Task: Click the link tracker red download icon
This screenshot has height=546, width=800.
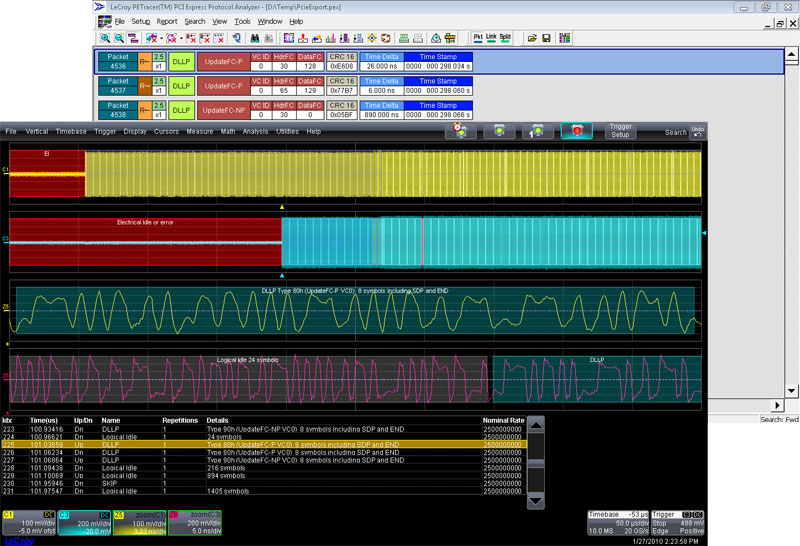Action: [303, 38]
